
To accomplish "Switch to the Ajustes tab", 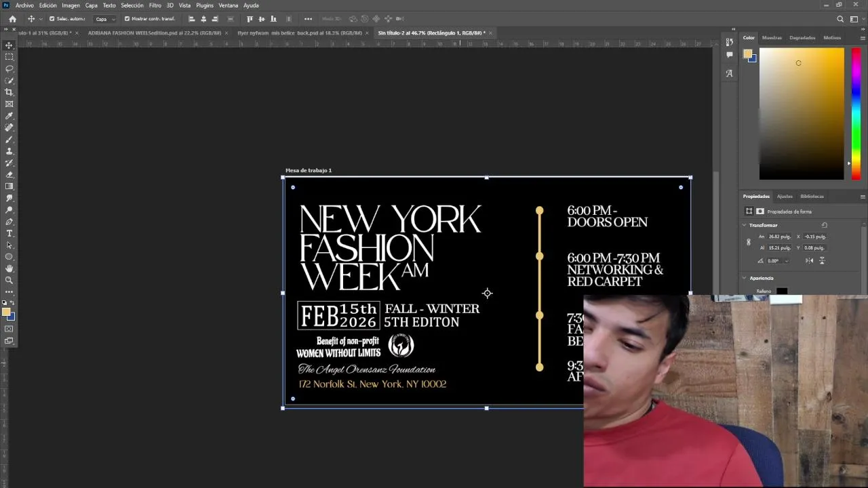I will pos(785,197).
